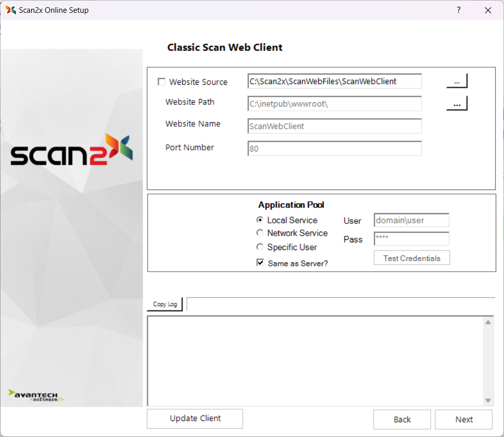Close the Scan2x Online Setup window
This screenshot has width=504, height=437.
(488, 10)
